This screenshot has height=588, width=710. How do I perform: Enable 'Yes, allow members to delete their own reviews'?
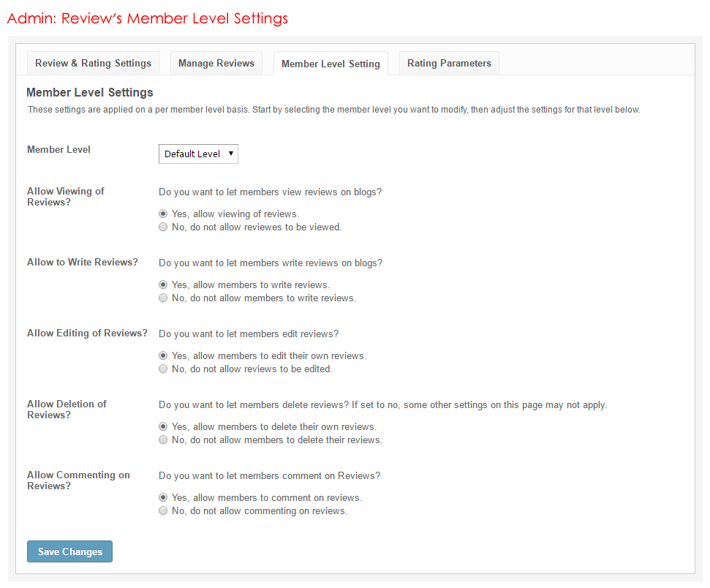(x=163, y=426)
